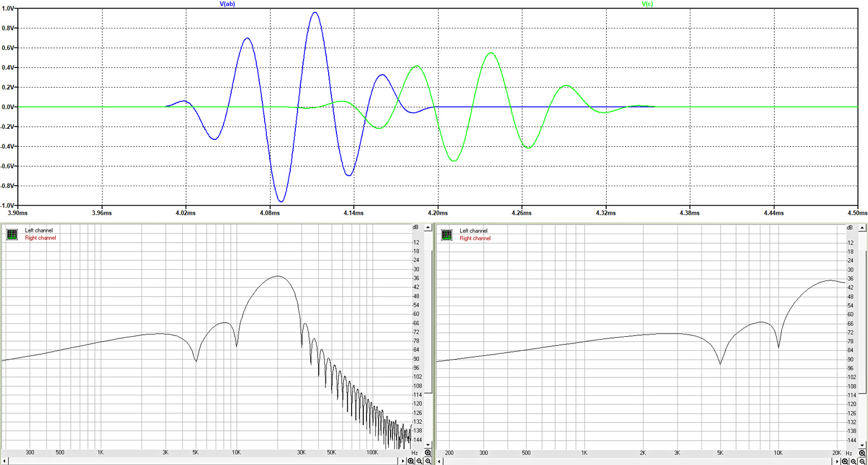This screenshot has width=868, height=465.
Task: Click horizontal zoom-out magnifier in right spectrum panel
Action: pyautogui.click(x=854, y=461)
